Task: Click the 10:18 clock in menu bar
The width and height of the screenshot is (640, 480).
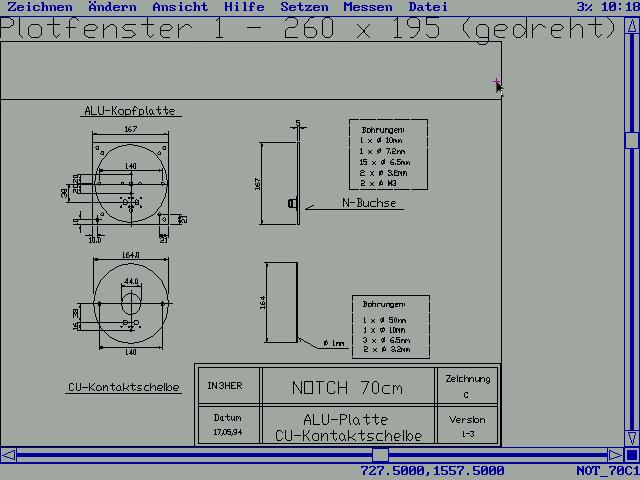Action: (619, 7)
